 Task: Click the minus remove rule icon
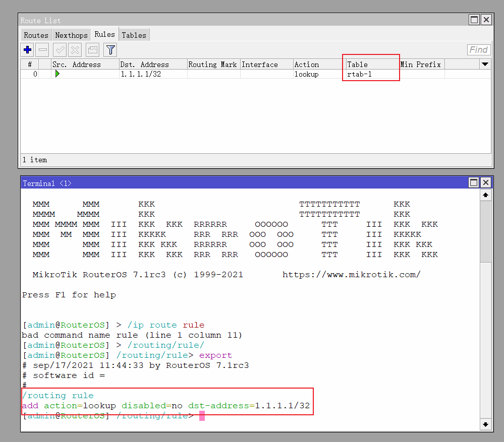43,49
